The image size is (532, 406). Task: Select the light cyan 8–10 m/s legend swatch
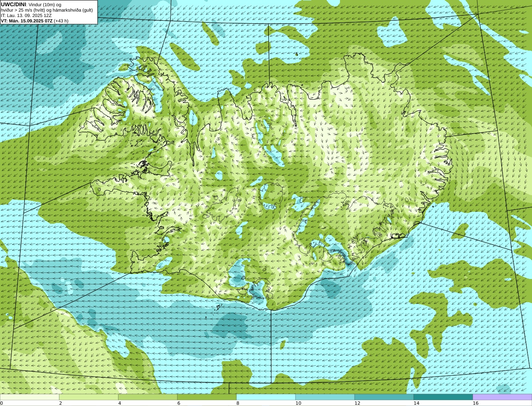coord(266,397)
